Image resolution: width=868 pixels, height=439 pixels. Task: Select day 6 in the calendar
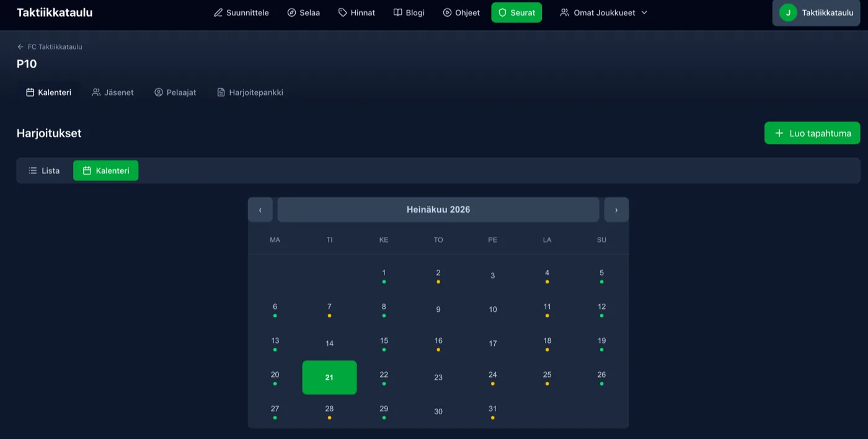[x=275, y=309]
